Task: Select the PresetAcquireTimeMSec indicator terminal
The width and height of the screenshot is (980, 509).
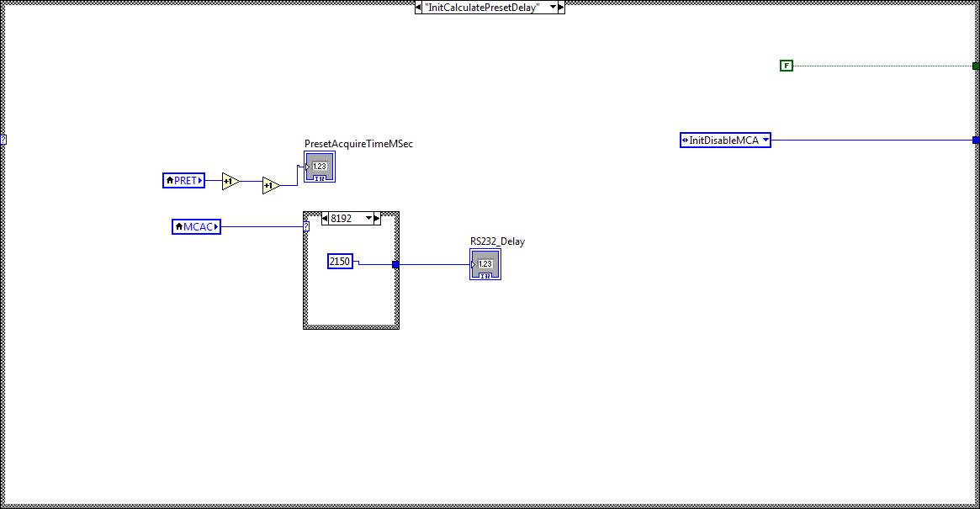Action: [x=319, y=166]
